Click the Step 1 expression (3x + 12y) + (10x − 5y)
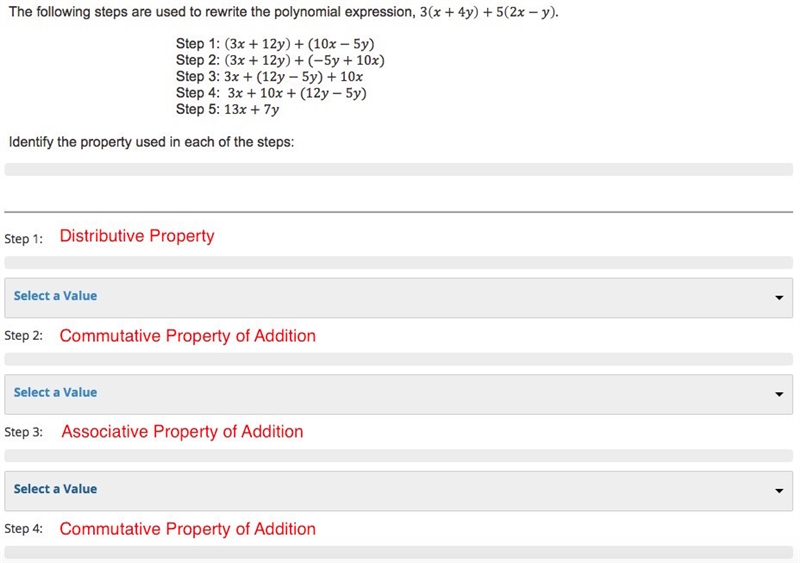Image resolution: width=800 pixels, height=563 pixels. [x=299, y=44]
